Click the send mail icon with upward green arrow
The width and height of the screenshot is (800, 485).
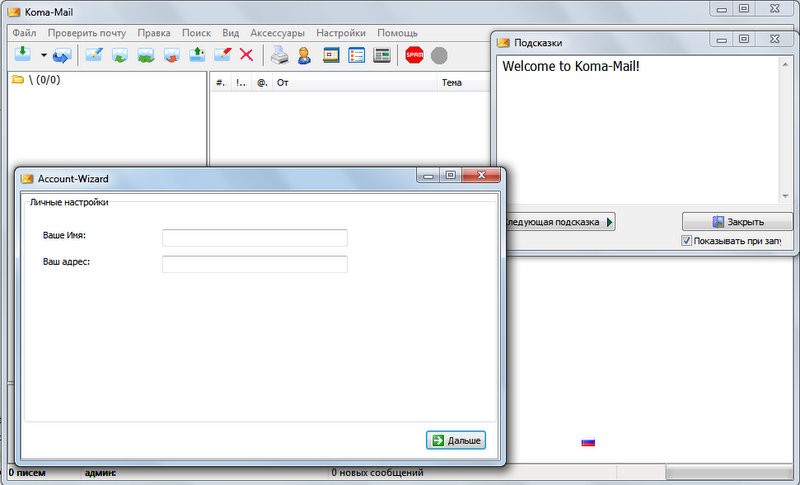coord(197,55)
